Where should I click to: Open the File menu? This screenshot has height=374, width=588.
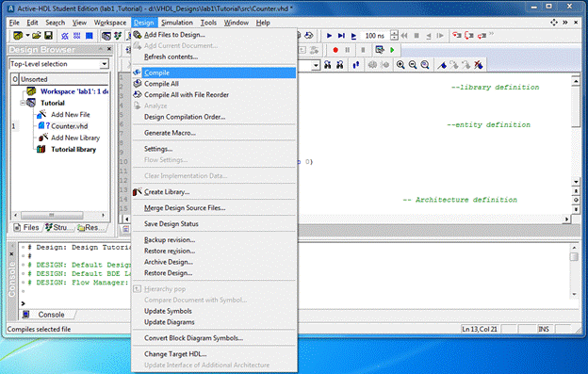[14, 23]
